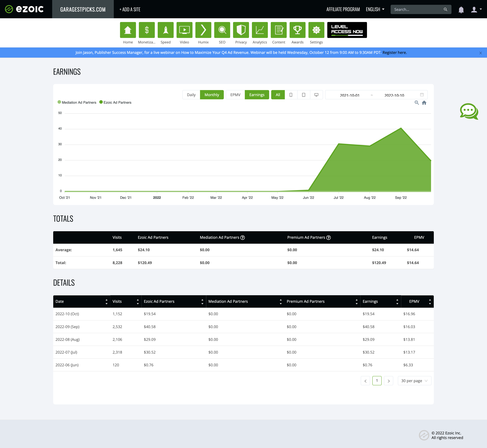Viewport: 487px width, 448px height.
Task: Click the 2022-06 (Jun) row date
Action: [67, 365]
